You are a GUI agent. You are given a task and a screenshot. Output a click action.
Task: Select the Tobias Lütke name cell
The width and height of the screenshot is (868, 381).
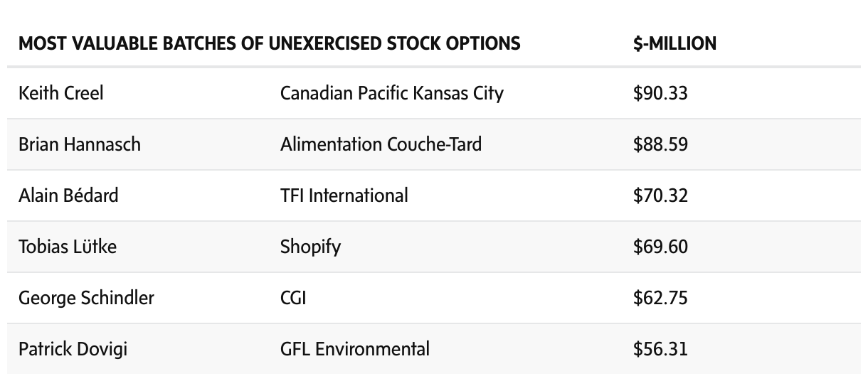(68, 247)
